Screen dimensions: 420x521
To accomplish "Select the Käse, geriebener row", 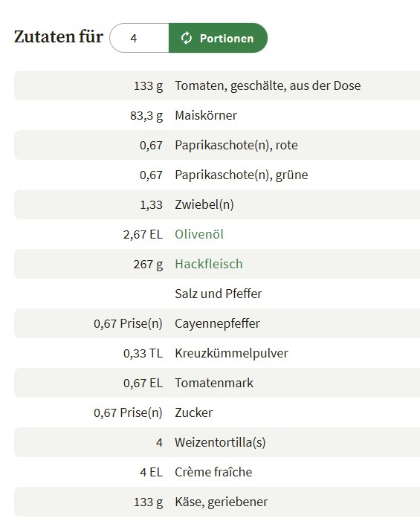I will click(217, 502).
